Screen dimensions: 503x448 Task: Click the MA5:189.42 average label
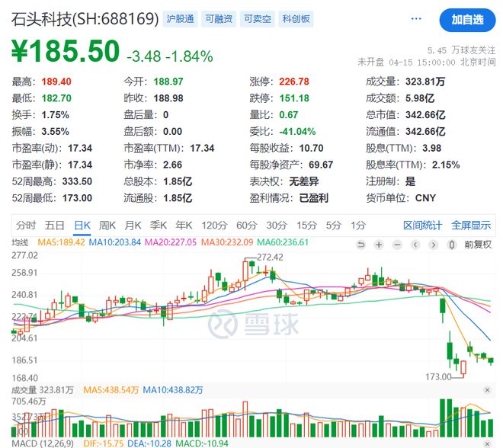[61, 242]
